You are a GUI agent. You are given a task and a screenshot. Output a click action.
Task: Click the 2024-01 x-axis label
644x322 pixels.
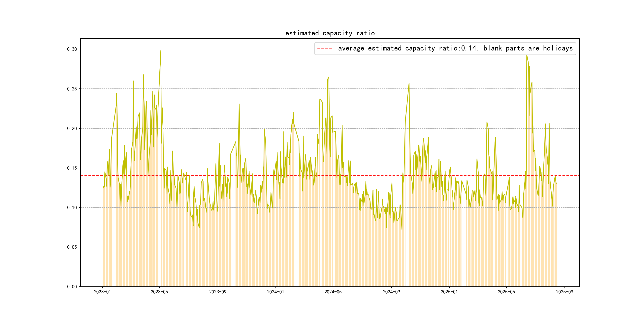click(275, 292)
